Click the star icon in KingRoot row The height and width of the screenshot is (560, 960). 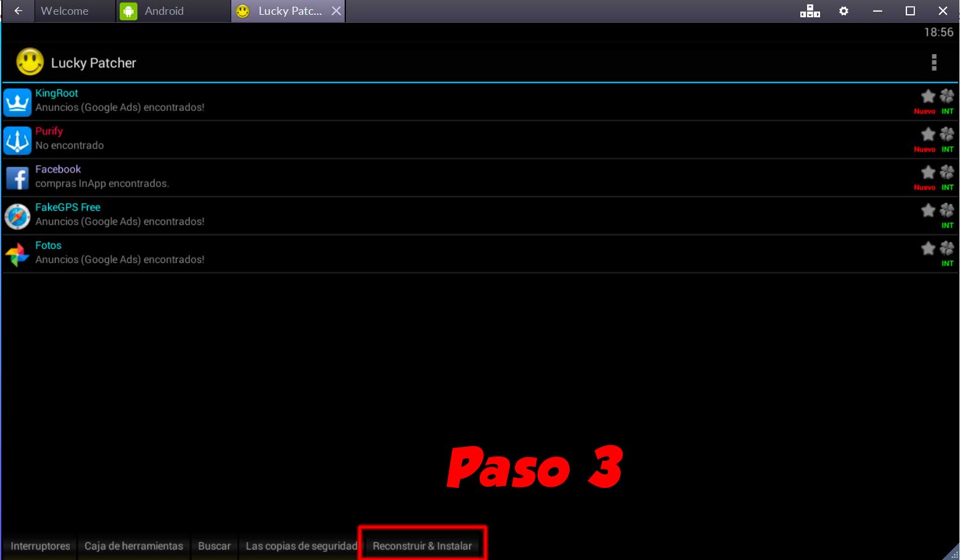(x=928, y=96)
